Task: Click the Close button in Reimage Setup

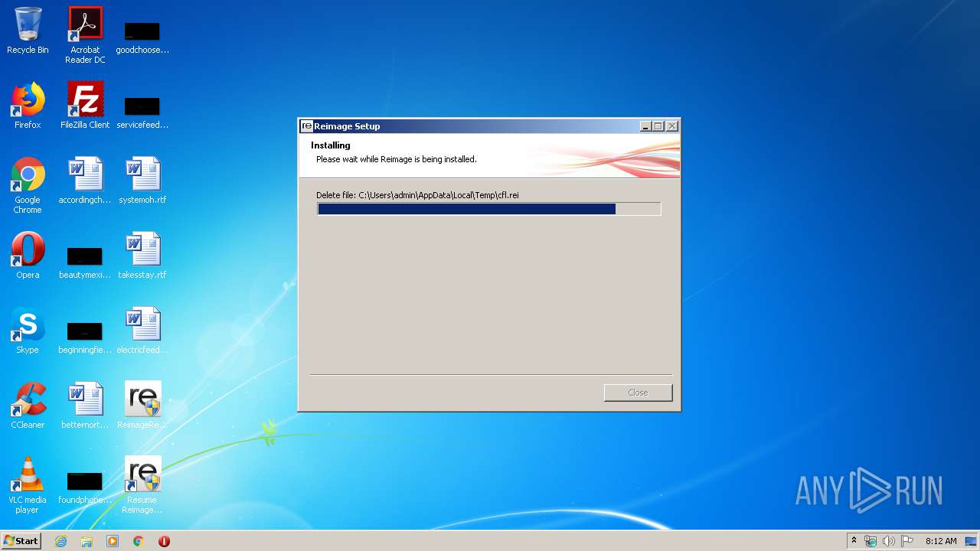Action: pyautogui.click(x=638, y=393)
